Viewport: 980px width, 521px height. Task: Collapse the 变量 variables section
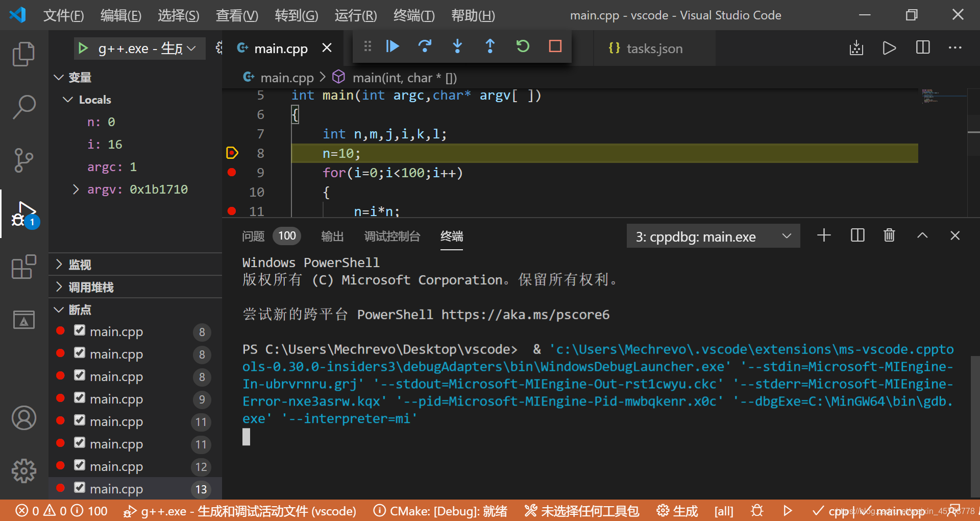(x=135, y=77)
